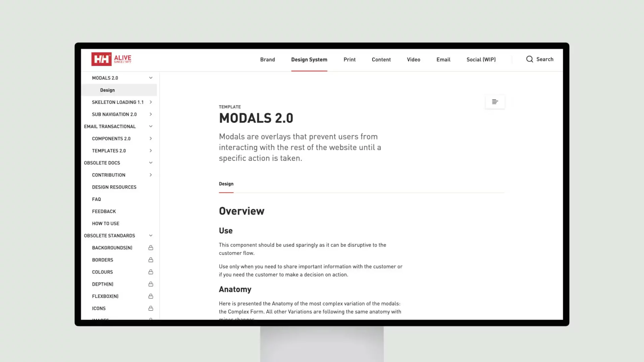The height and width of the screenshot is (362, 644).
Task: Click the SUB NAVIGATION 2.0 item
Action: (114, 115)
